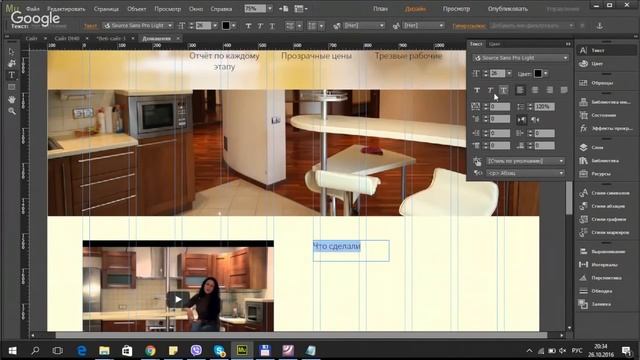Toggle bold in the Text panel
Image resolution: width=640 pixels, height=360 pixels.
click(477, 90)
